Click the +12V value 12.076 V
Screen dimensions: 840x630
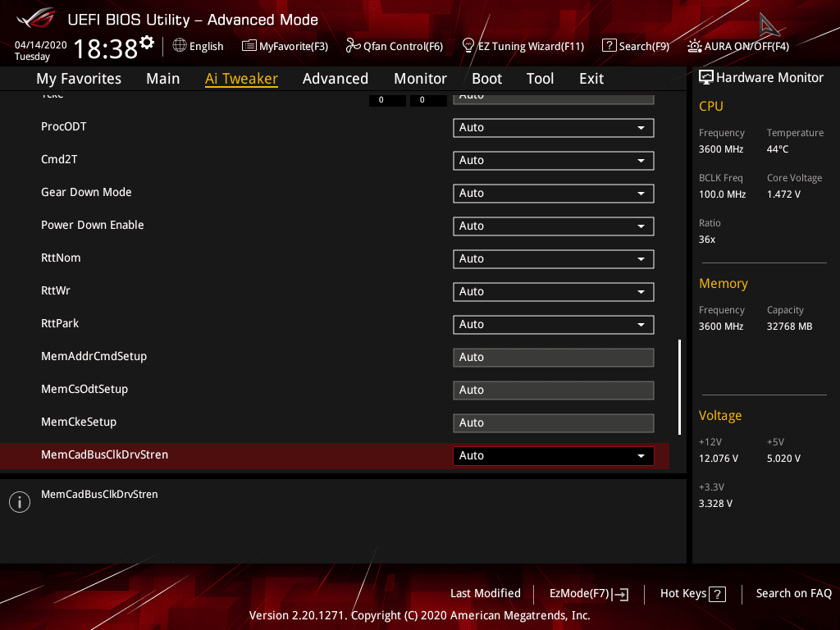click(718, 458)
